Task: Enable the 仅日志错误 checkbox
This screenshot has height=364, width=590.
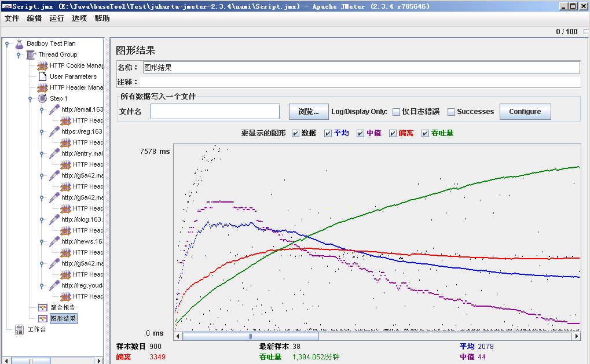Action: 397,111
